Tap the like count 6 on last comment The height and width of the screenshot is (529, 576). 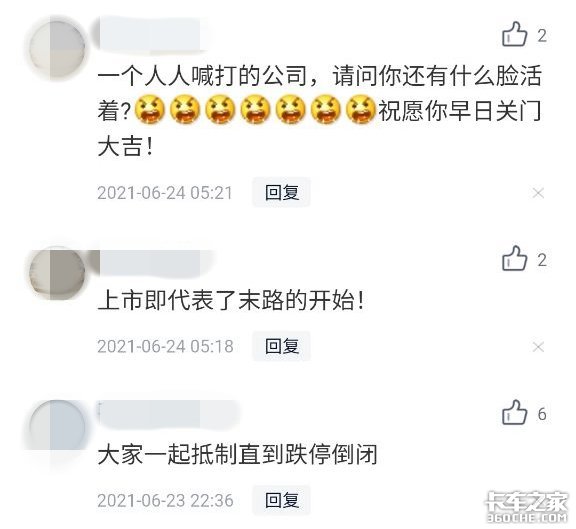542,414
